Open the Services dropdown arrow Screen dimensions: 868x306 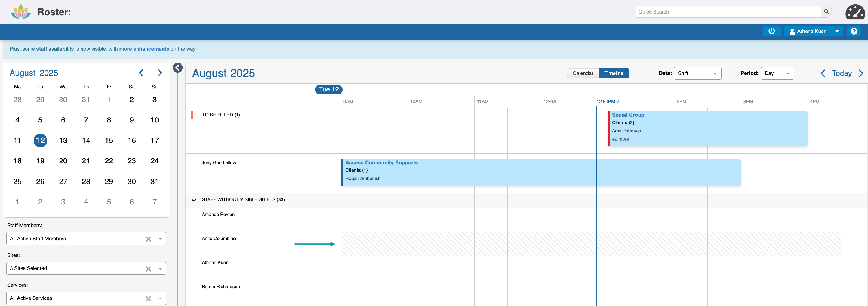pos(160,298)
